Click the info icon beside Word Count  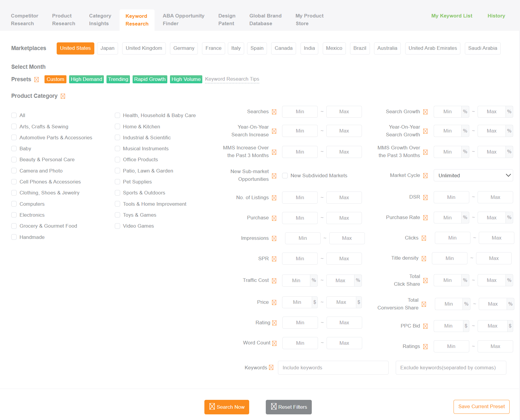point(274,343)
